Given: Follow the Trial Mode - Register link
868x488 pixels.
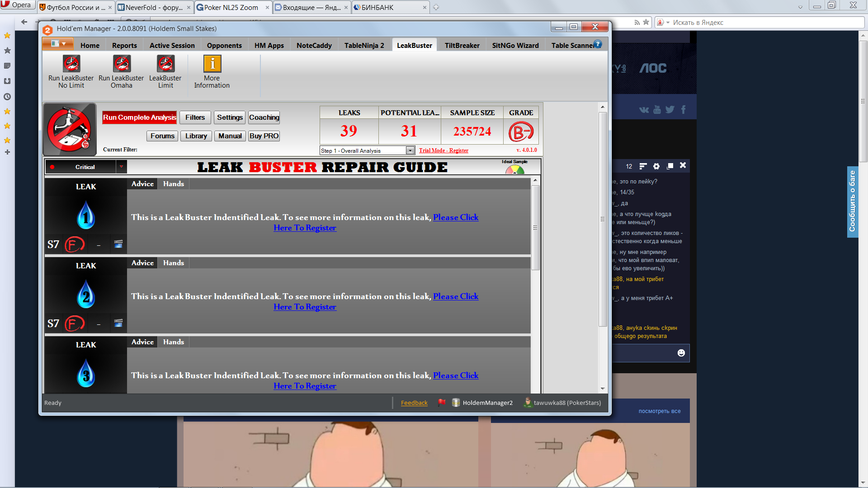Looking at the screenshot, I should point(443,150).
